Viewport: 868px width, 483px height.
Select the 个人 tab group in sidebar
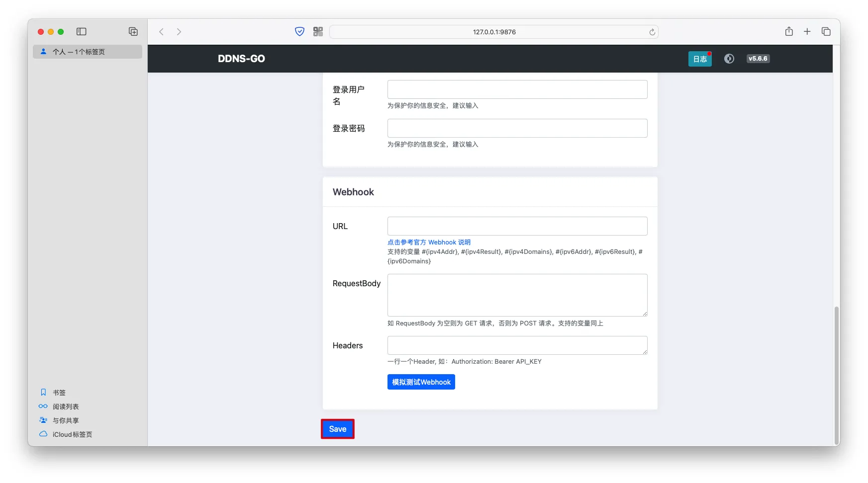[88, 52]
